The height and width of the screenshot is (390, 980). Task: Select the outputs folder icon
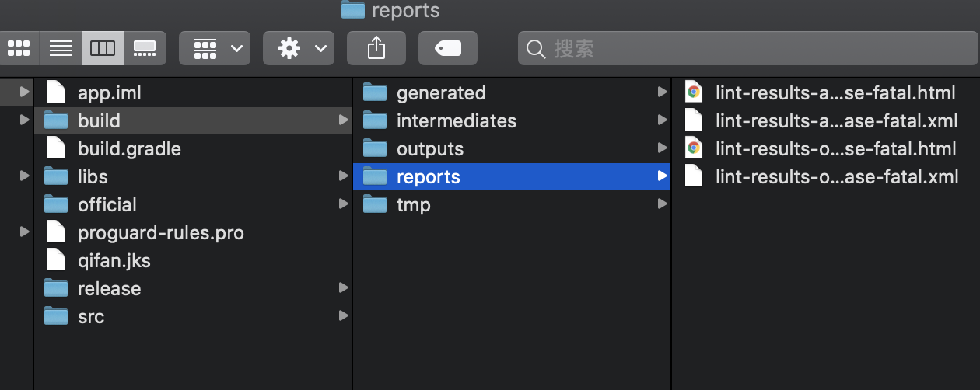coord(375,148)
